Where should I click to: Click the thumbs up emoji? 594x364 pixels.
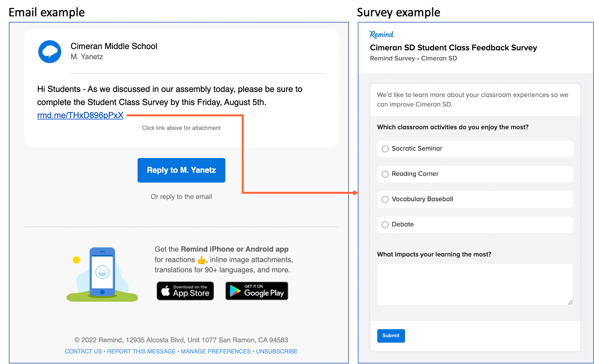pyautogui.click(x=201, y=260)
